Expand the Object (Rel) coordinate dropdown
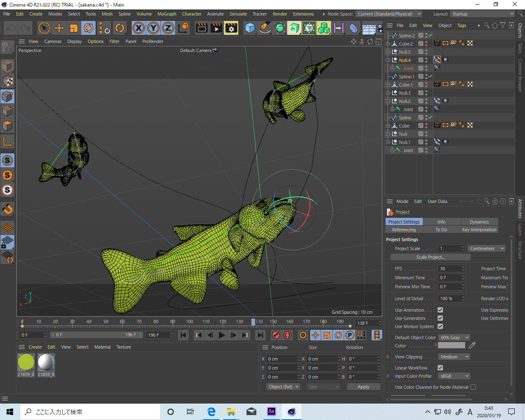Screen dimensions: 525x420 283,387
